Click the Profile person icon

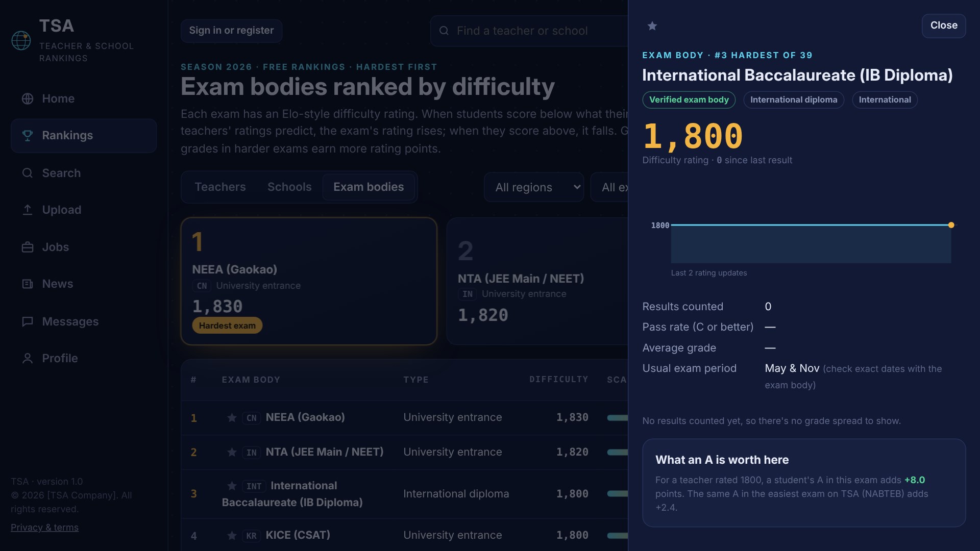pos(28,358)
